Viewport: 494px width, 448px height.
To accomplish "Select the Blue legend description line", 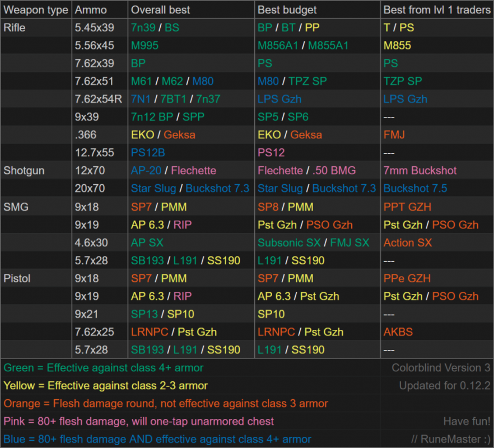I will [157, 439].
